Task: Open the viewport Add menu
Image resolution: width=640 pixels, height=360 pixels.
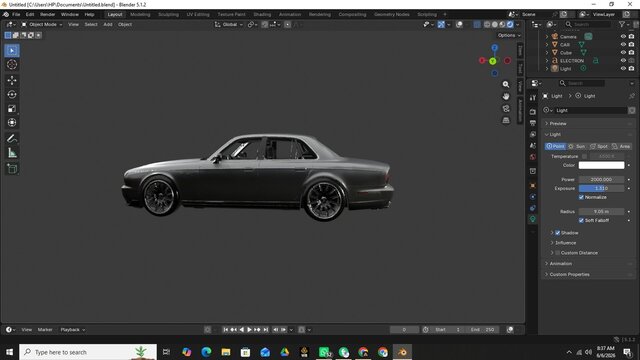Action: (108, 24)
